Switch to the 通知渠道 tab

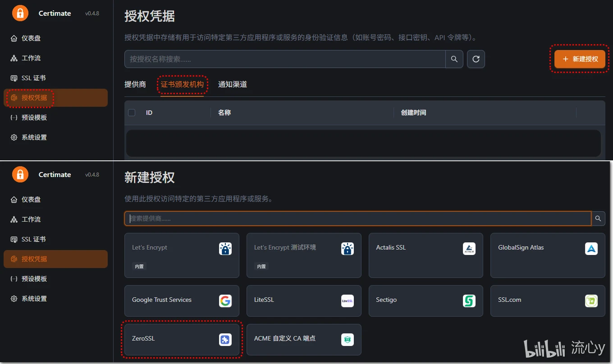(x=232, y=84)
